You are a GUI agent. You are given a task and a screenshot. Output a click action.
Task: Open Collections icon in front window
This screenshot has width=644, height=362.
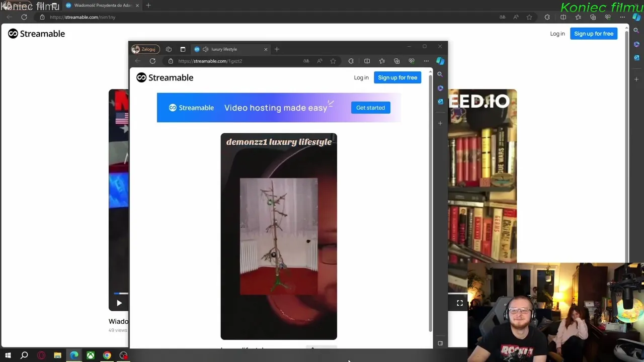pos(396,61)
